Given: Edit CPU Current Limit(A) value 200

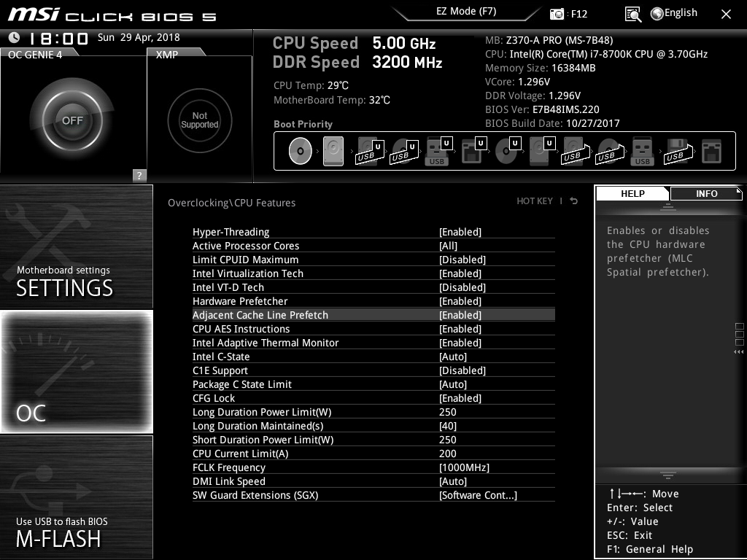Looking at the screenshot, I should coord(373,453).
